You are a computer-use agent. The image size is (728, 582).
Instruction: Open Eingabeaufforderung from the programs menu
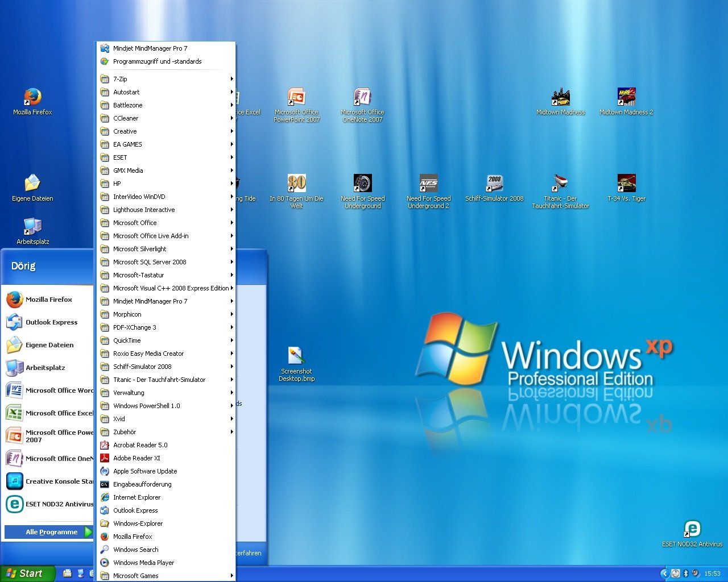(167, 484)
